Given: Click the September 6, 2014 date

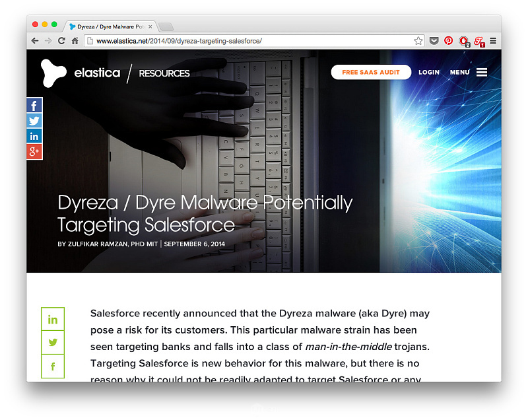Looking at the screenshot, I should pyautogui.click(x=194, y=244).
